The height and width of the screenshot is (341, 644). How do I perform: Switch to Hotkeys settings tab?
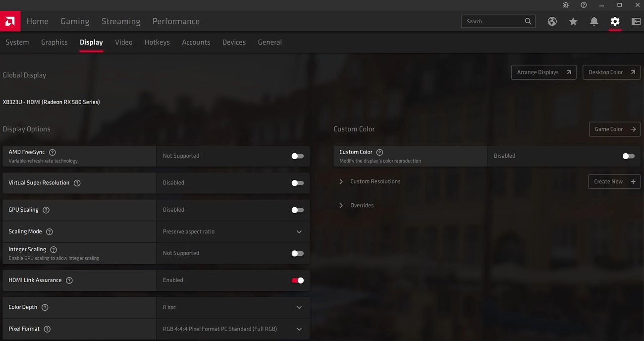pyautogui.click(x=157, y=42)
